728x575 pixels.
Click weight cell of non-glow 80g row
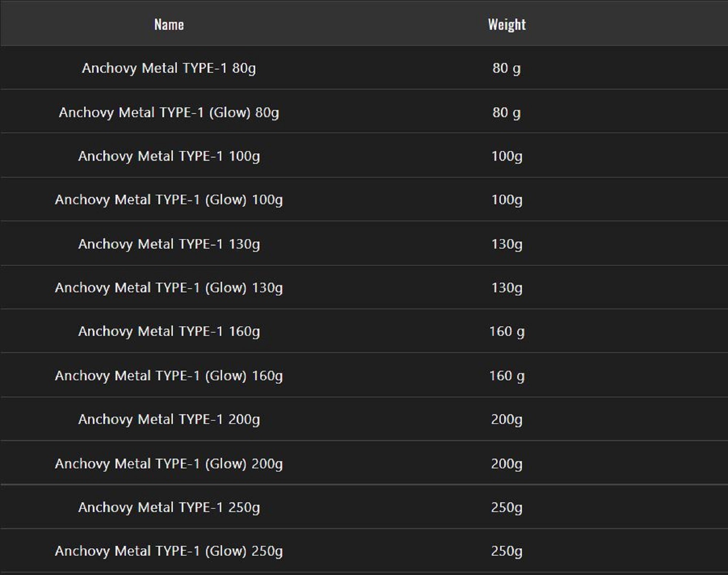tap(507, 68)
